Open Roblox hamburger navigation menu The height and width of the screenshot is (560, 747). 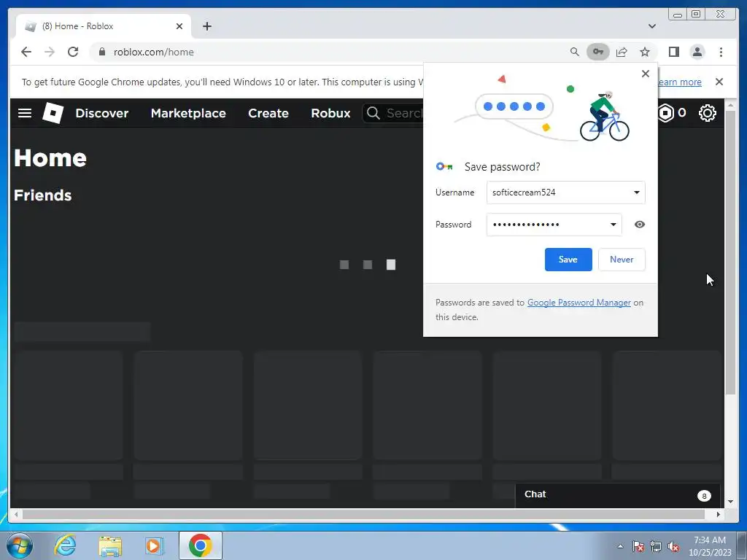[x=24, y=113]
